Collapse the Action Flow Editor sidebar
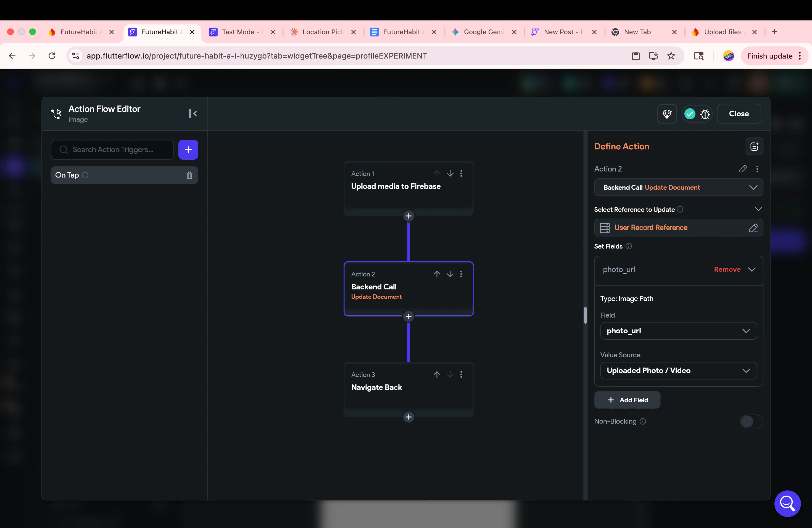 193,113
